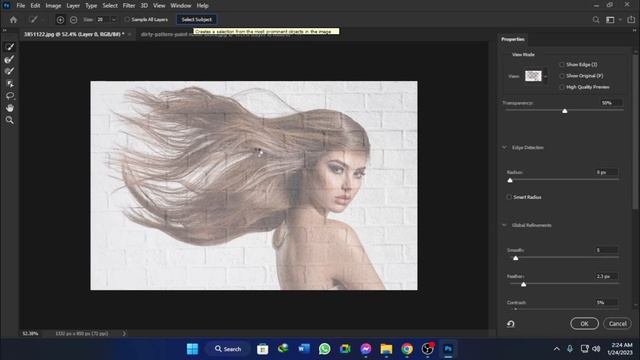The image size is (640, 360).
Task: Select the Hand tool
Action: coord(10,108)
